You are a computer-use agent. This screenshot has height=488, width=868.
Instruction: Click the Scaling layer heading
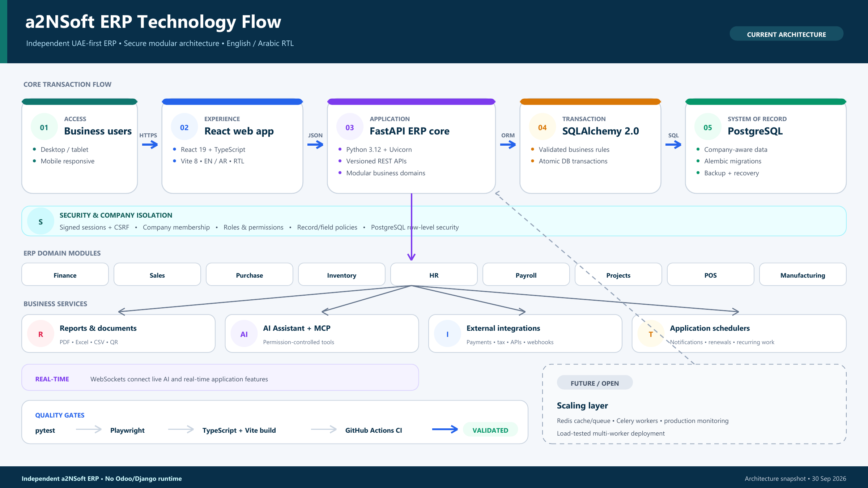coord(582,406)
